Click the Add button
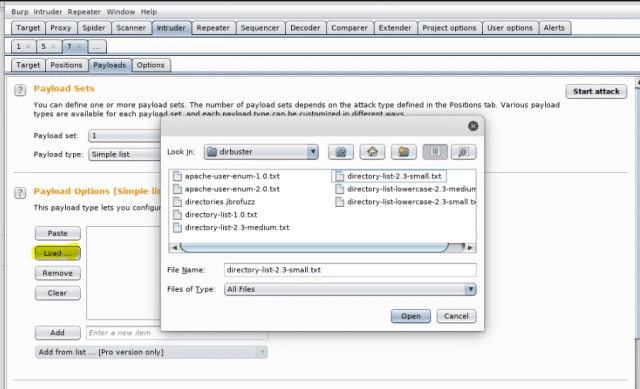640x389 pixels. pyautogui.click(x=58, y=333)
